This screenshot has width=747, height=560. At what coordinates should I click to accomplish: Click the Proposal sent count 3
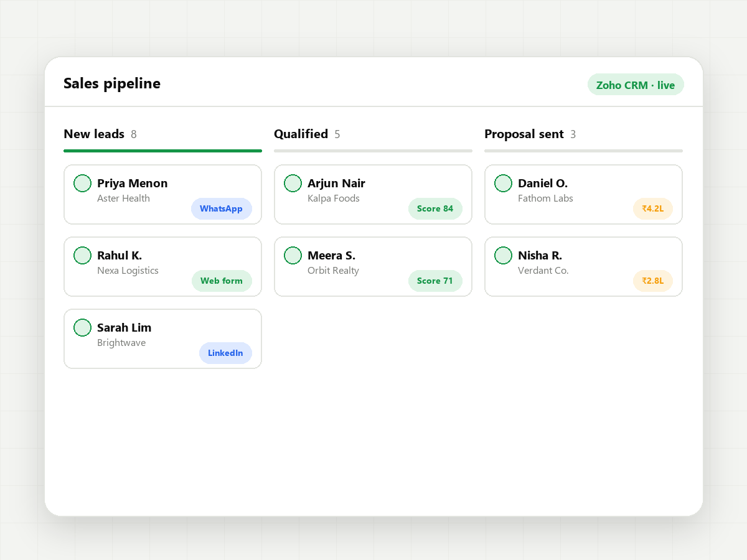point(573,134)
